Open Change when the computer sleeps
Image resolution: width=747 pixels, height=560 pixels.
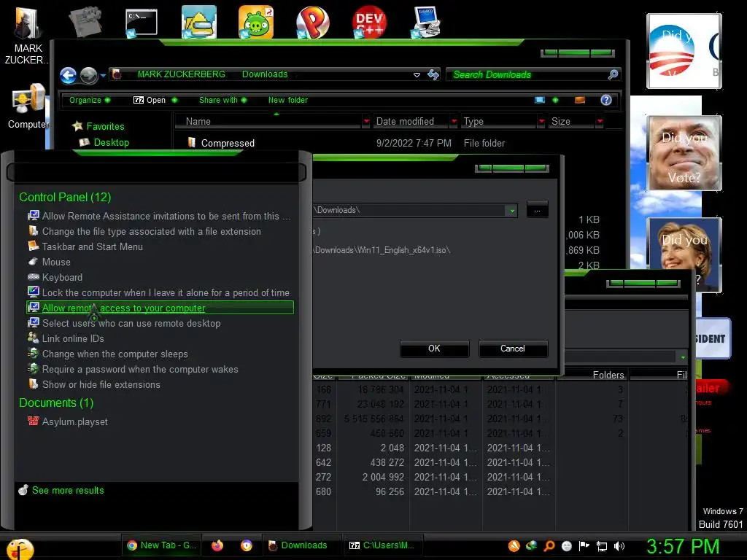click(115, 354)
